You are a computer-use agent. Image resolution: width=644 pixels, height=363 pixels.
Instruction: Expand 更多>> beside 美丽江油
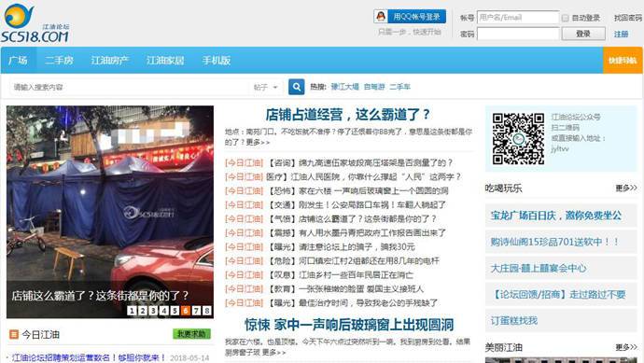click(x=626, y=347)
